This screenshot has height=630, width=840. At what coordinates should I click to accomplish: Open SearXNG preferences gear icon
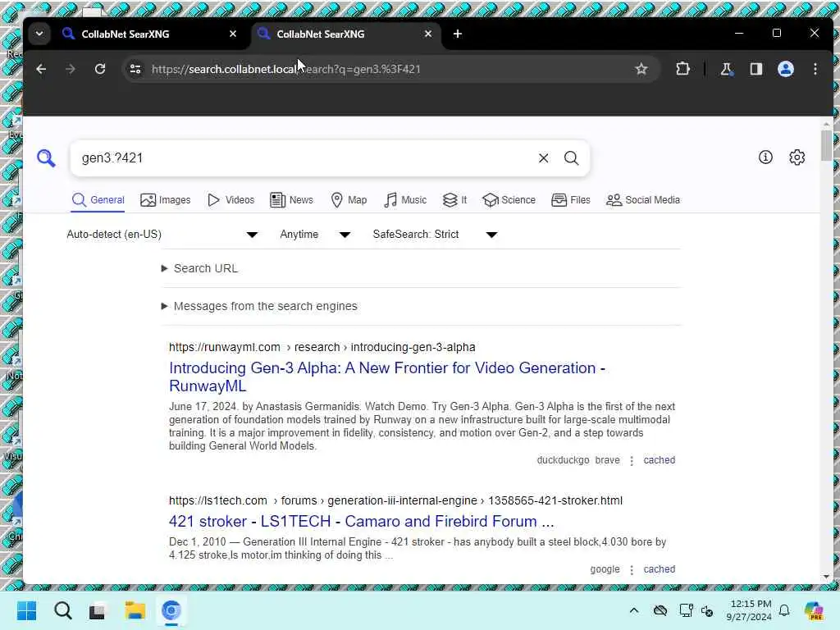(x=797, y=157)
